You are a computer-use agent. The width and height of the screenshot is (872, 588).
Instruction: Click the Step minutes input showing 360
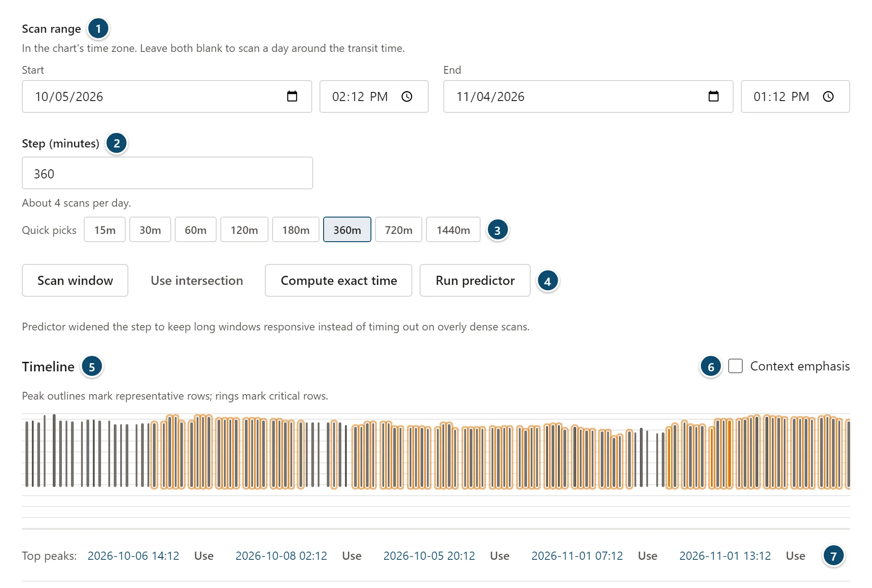(x=167, y=173)
